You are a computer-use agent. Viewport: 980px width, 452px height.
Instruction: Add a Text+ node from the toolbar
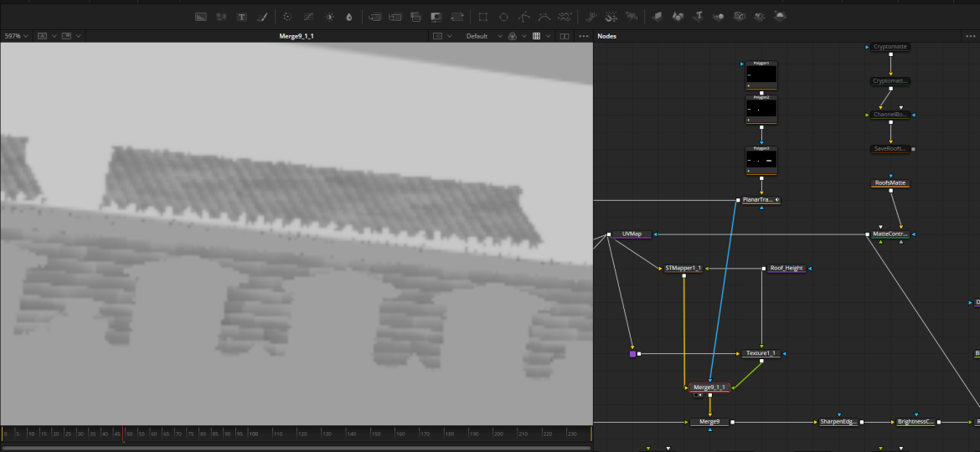point(242,17)
